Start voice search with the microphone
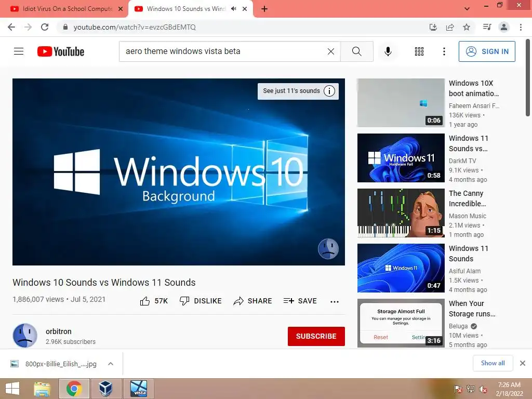The height and width of the screenshot is (399, 532). point(388,51)
